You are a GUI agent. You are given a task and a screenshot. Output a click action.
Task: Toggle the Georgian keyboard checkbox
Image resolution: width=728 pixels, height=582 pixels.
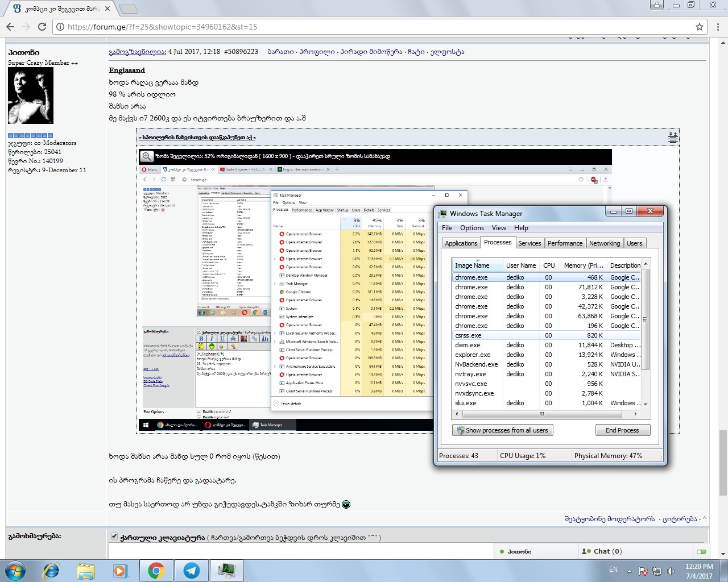point(114,537)
